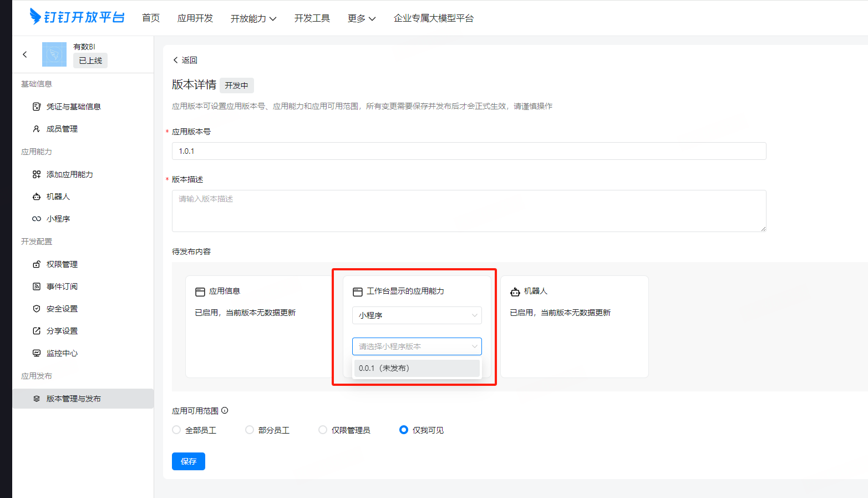The height and width of the screenshot is (498, 868).
Task: Select the 全部员工 radio option
Action: [x=176, y=430]
